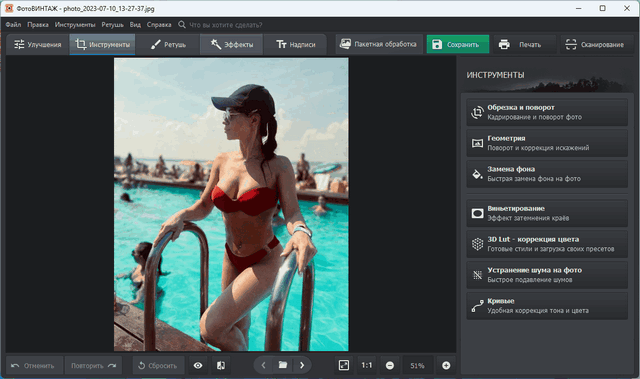Open the Кривые tool
Viewport: 640px width, 379px height.
tap(547, 306)
